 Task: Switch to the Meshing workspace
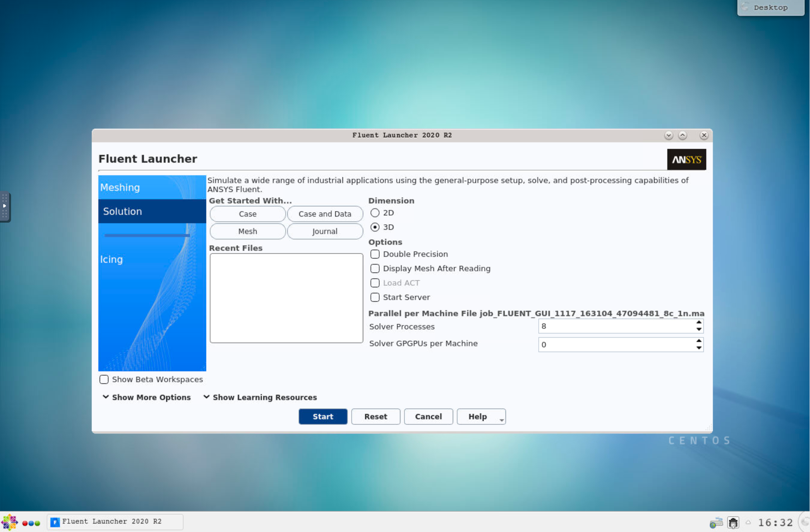click(x=120, y=187)
